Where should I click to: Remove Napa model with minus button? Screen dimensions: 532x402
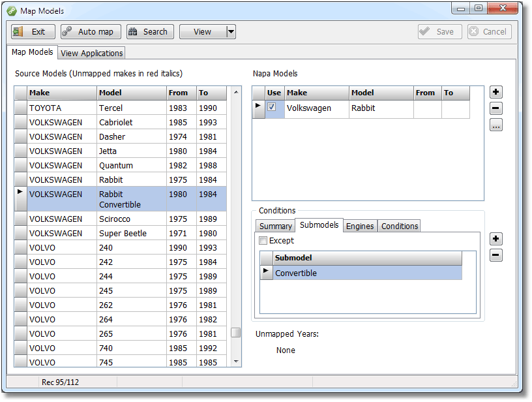[x=496, y=109]
